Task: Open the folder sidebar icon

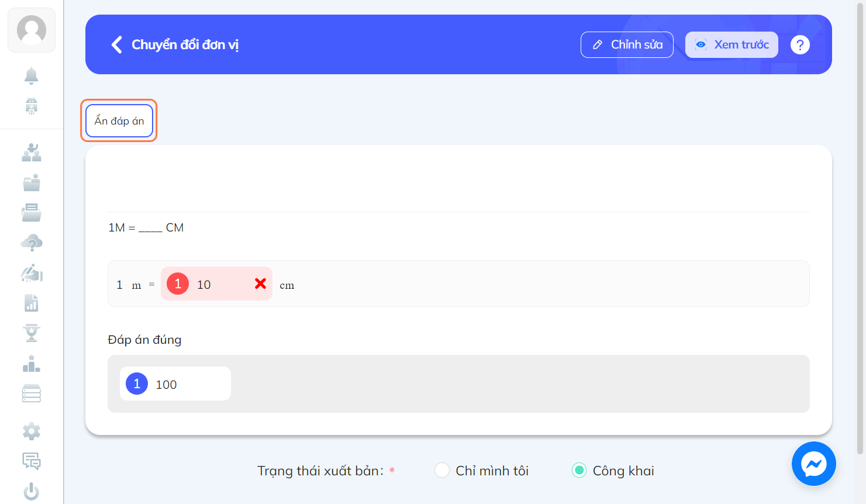Action: 32,183
